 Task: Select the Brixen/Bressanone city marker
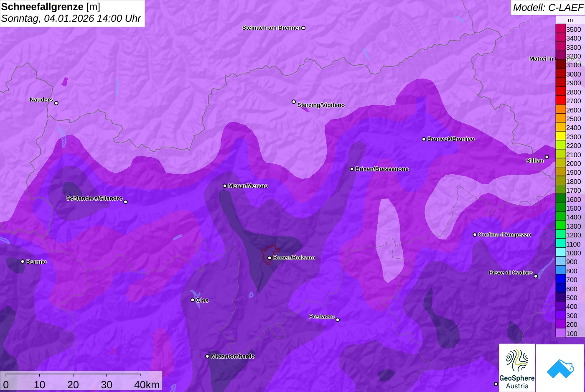point(352,169)
